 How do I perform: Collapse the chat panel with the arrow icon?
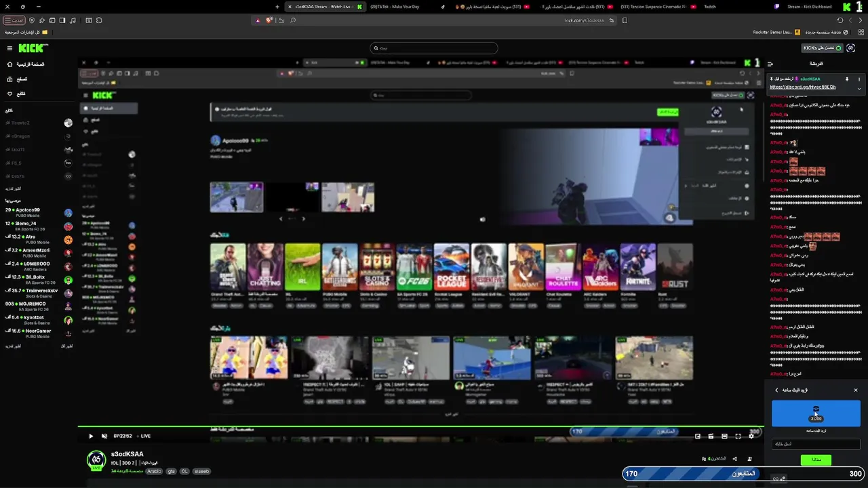pos(770,64)
